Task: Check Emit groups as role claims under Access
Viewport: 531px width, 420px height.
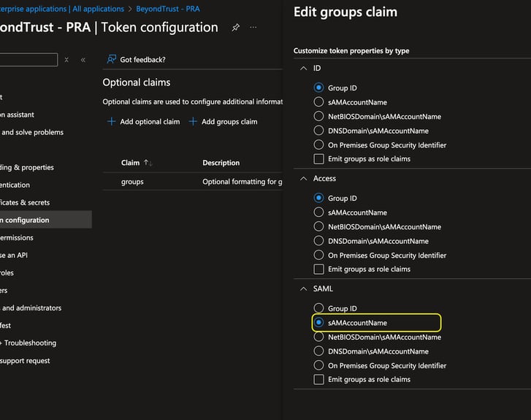Action: [318, 270]
